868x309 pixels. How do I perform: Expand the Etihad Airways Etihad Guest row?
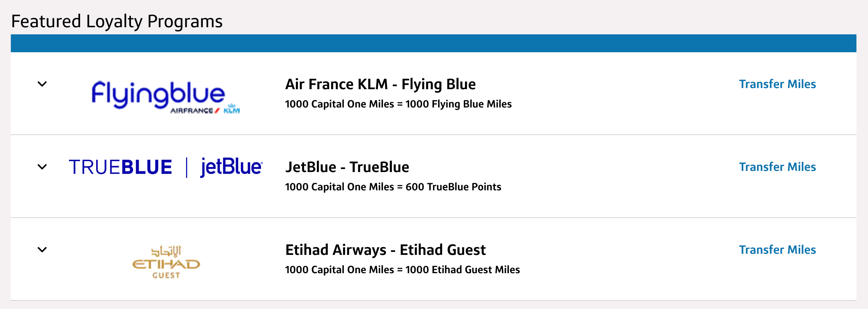(x=42, y=249)
